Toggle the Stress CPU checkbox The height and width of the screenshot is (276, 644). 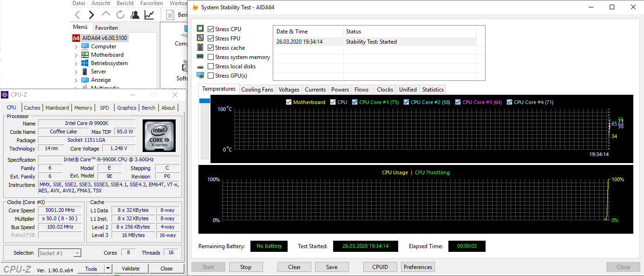[x=211, y=29]
